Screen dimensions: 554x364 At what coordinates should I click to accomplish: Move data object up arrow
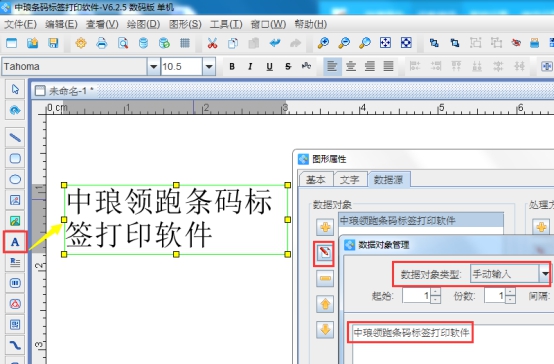325,304
